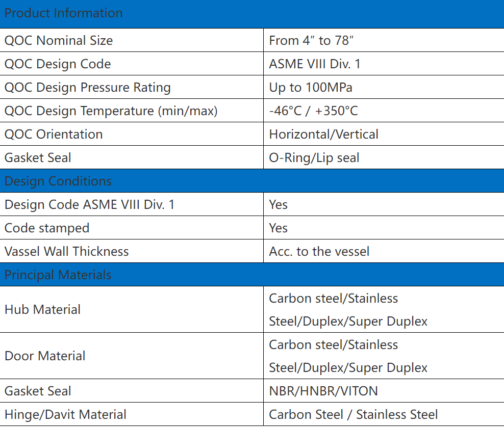Select the Hinge/Davit Material label

[65, 414]
